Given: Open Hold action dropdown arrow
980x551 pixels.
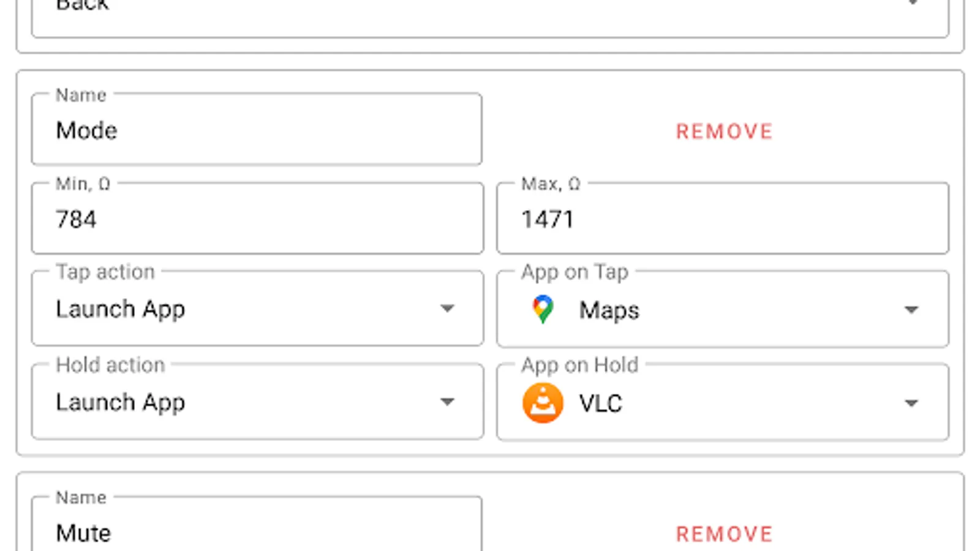Looking at the screenshot, I should coord(447,402).
